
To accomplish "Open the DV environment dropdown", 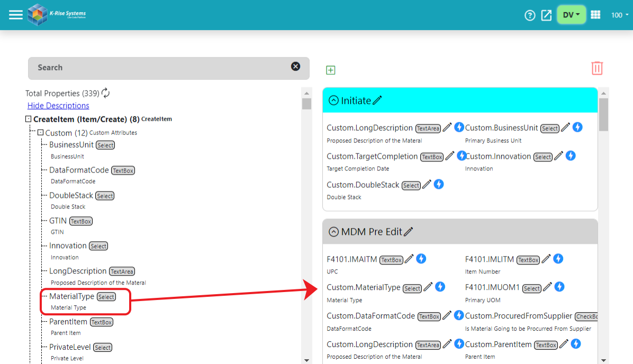I will click(x=571, y=14).
